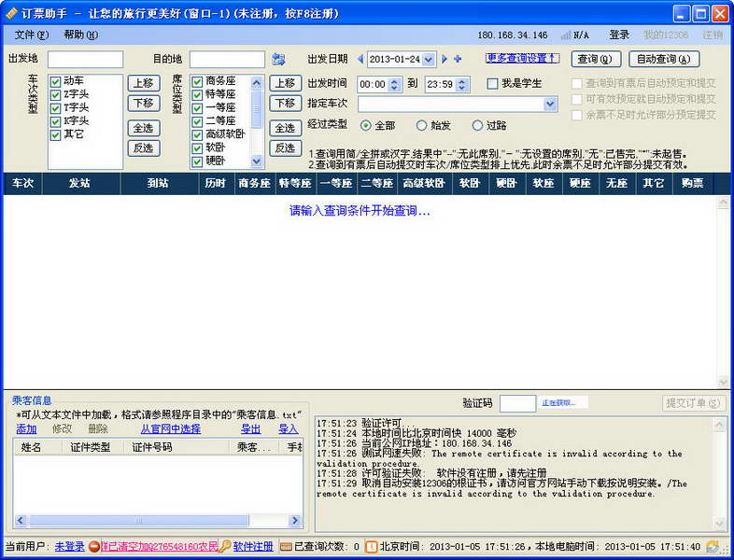734x560 pixels.
Task: Uncheck the Z字头 train type
Action: pyautogui.click(x=55, y=95)
